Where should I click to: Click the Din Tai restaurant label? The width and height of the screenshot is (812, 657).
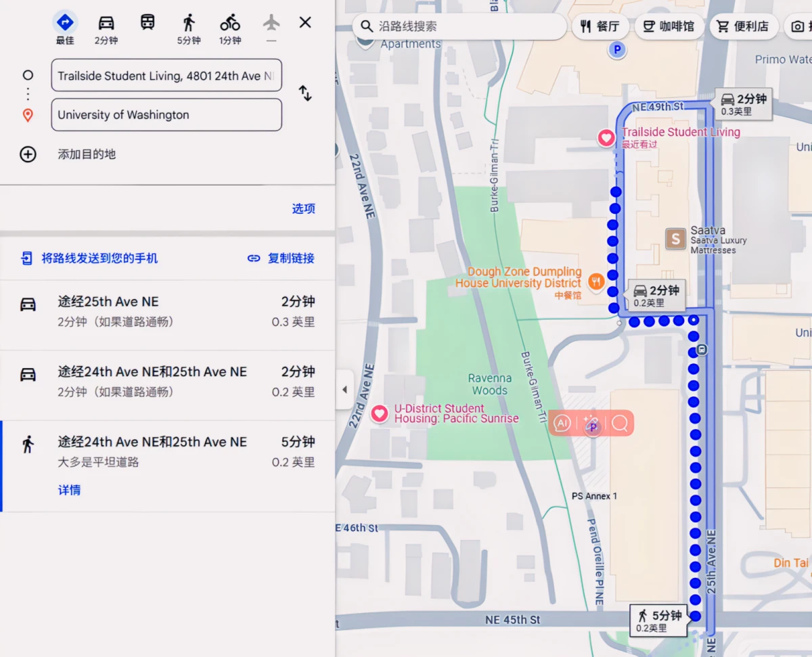(792, 563)
